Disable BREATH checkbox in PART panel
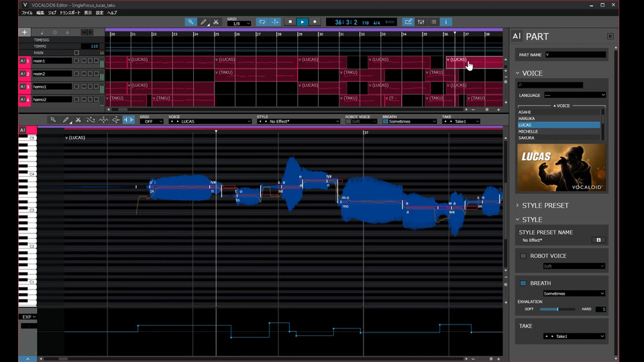 (x=523, y=283)
